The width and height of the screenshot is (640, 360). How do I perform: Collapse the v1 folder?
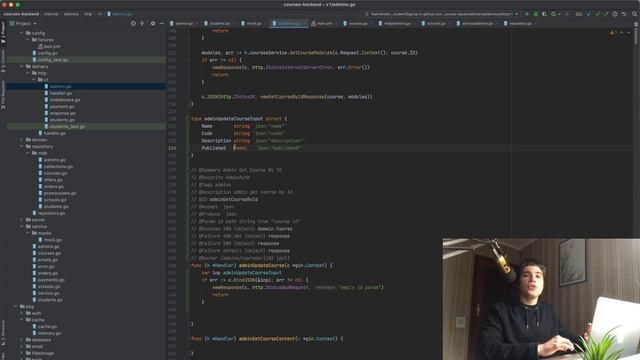(34, 80)
